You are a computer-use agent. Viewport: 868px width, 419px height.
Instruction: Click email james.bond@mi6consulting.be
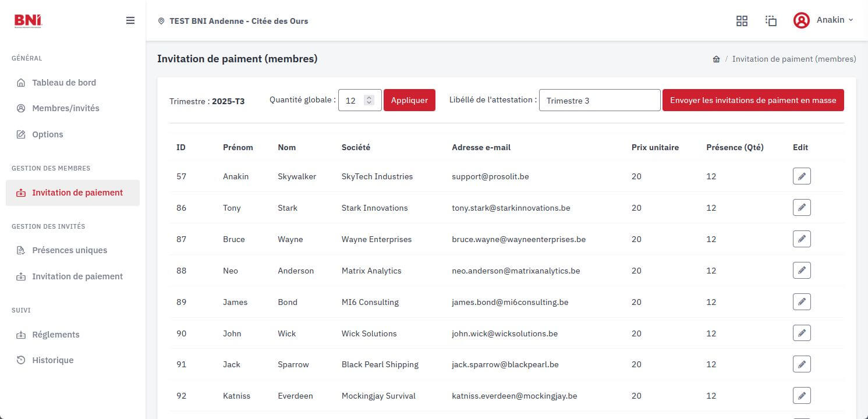coord(510,302)
